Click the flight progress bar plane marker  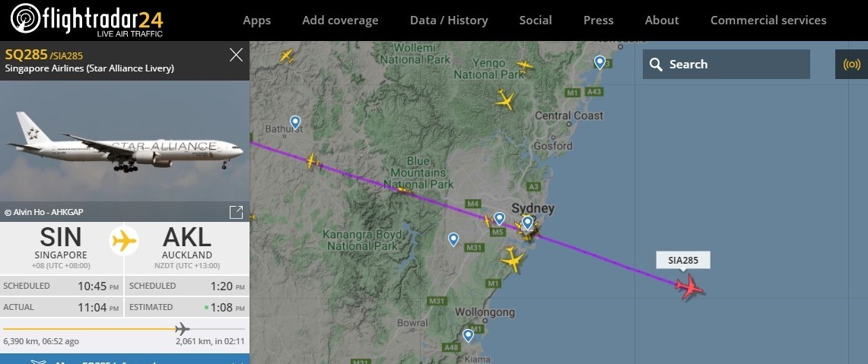pyautogui.click(x=182, y=328)
